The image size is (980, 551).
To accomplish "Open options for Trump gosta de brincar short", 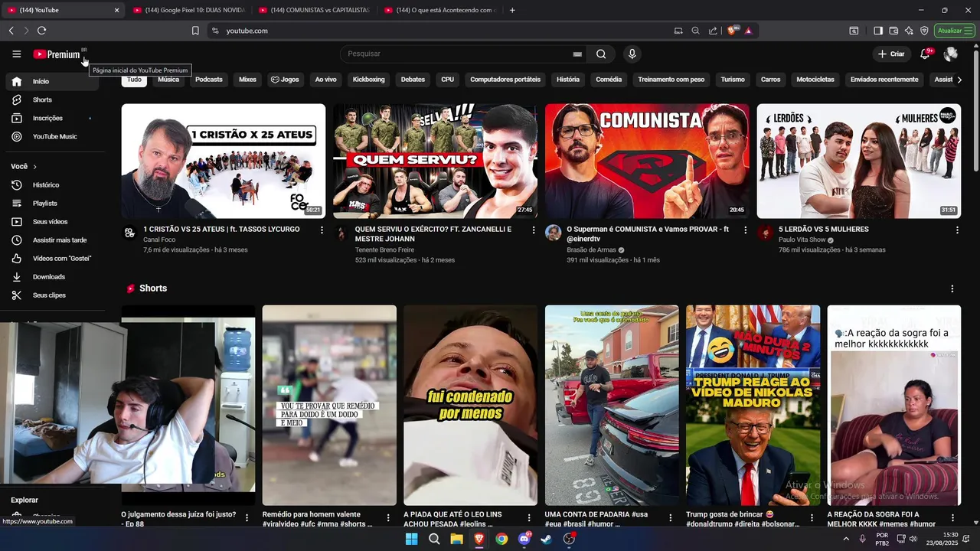I will (812, 518).
